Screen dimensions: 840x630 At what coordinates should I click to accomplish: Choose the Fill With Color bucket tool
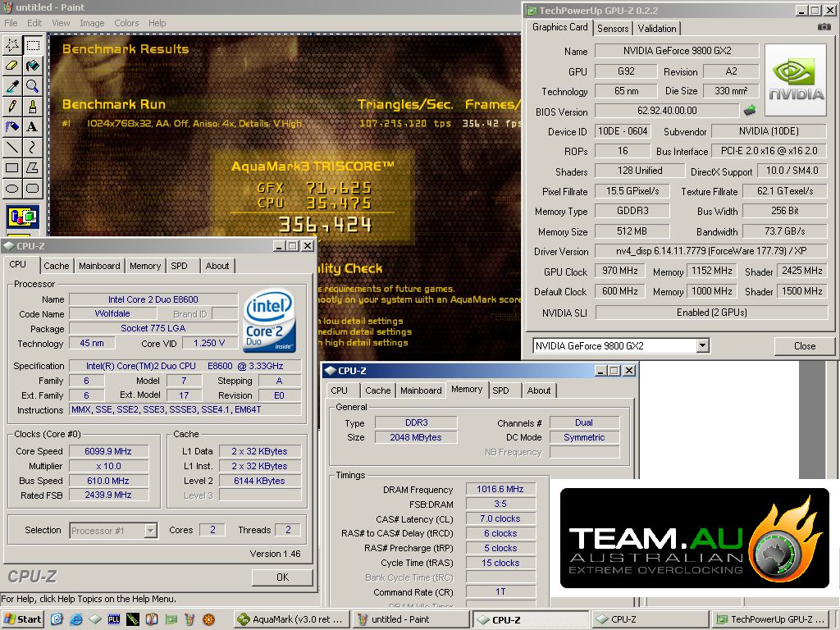pos(33,66)
